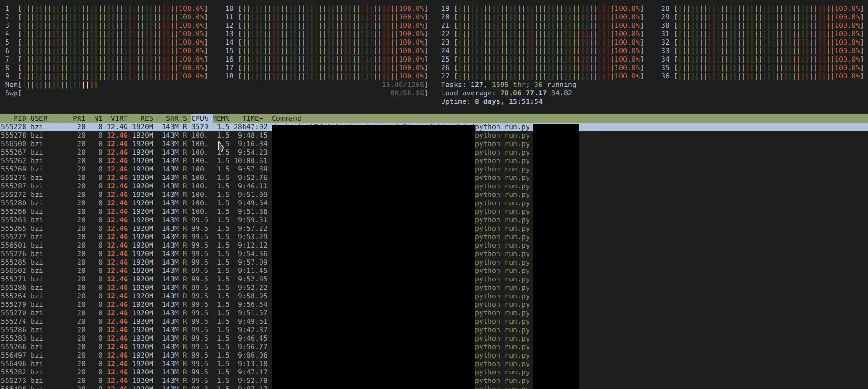Click the TIME+ value 9:46.45
Viewport: 868px width, 389px height.
click(x=253, y=338)
